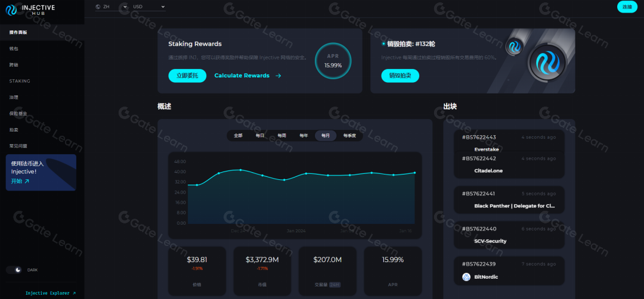The image size is (644, 299).
Task: Click the arrow beside Calculate Rewards
Action: [x=278, y=76]
